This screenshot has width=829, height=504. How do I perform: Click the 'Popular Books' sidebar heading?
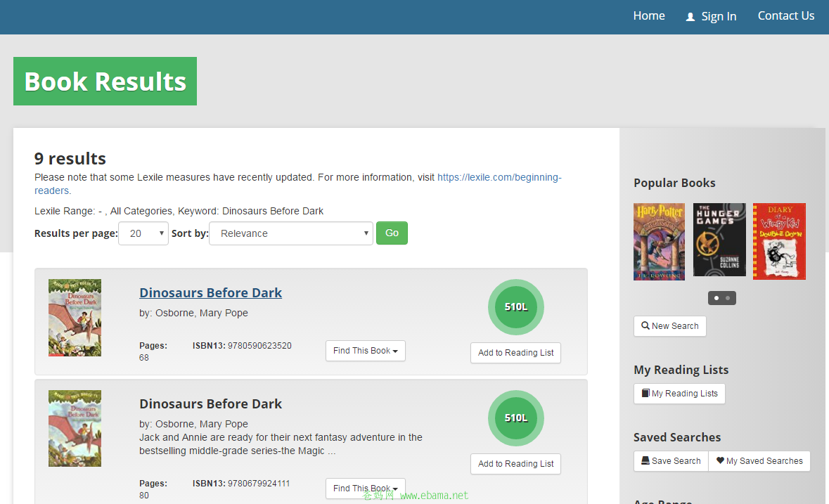(674, 183)
